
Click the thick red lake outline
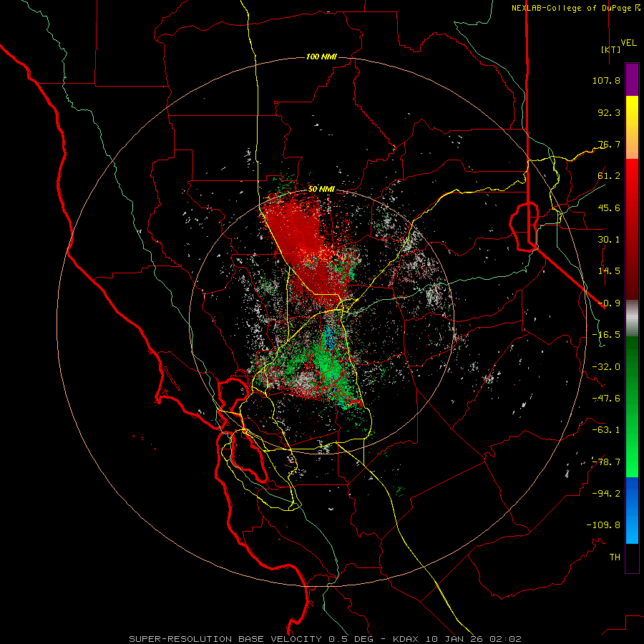point(524,226)
